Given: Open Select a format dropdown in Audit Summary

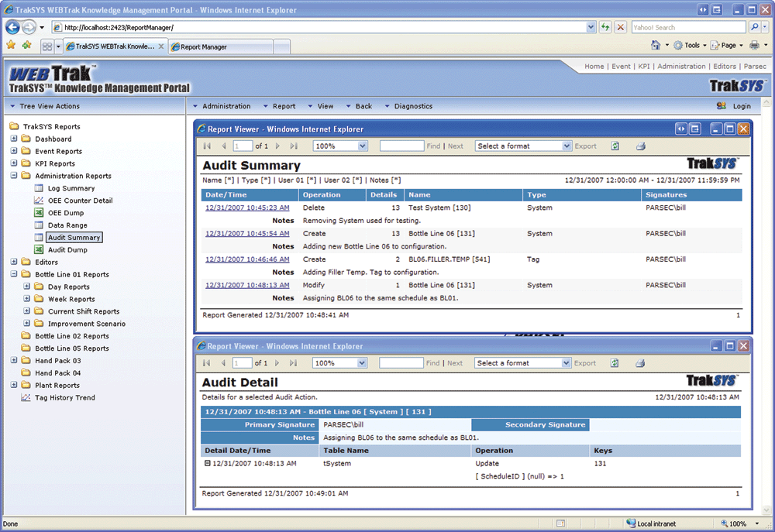Looking at the screenshot, I should (567, 146).
